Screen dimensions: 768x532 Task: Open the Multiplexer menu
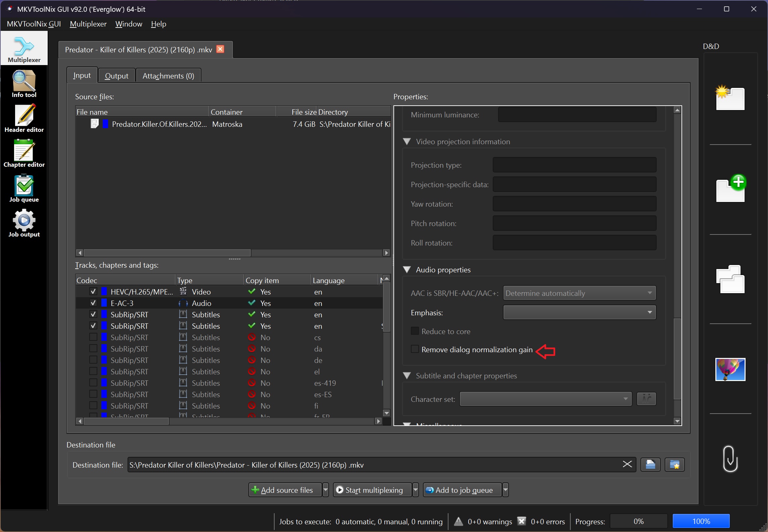88,24
